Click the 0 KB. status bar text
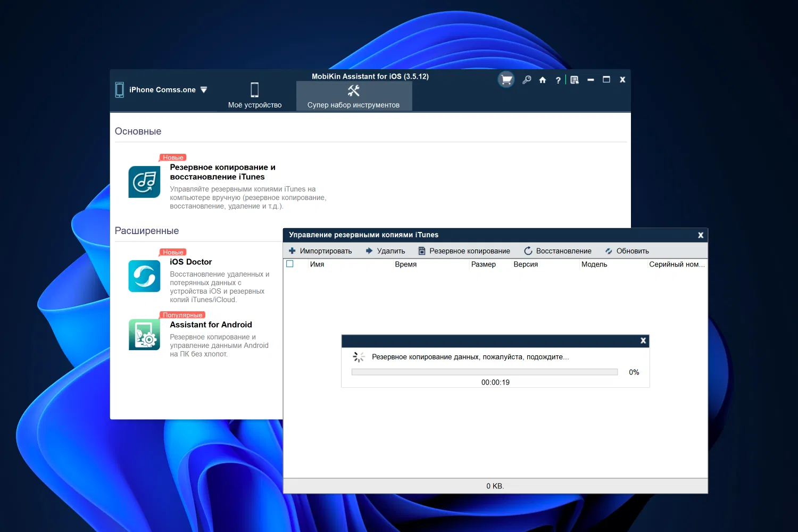The width and height of the screenshot is (798, 532). [x=495, y=486]
